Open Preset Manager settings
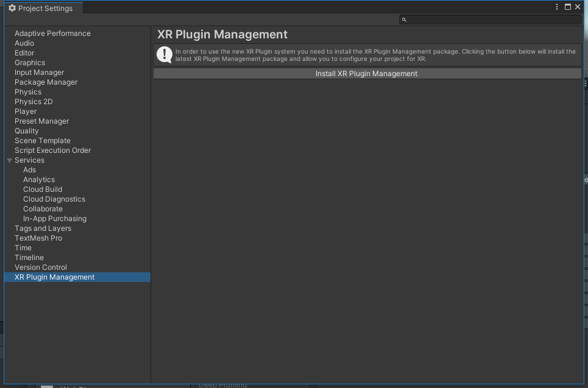588x388 pixels. pos(41,121)
